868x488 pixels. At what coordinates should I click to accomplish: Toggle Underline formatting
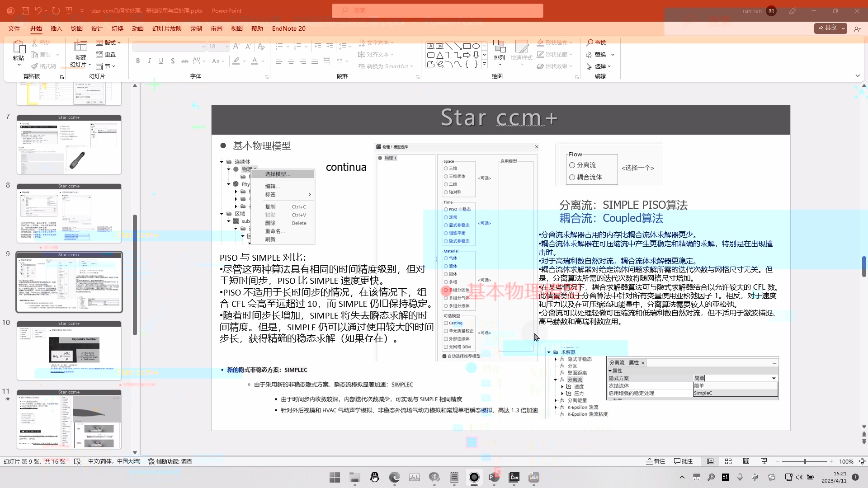161,61
